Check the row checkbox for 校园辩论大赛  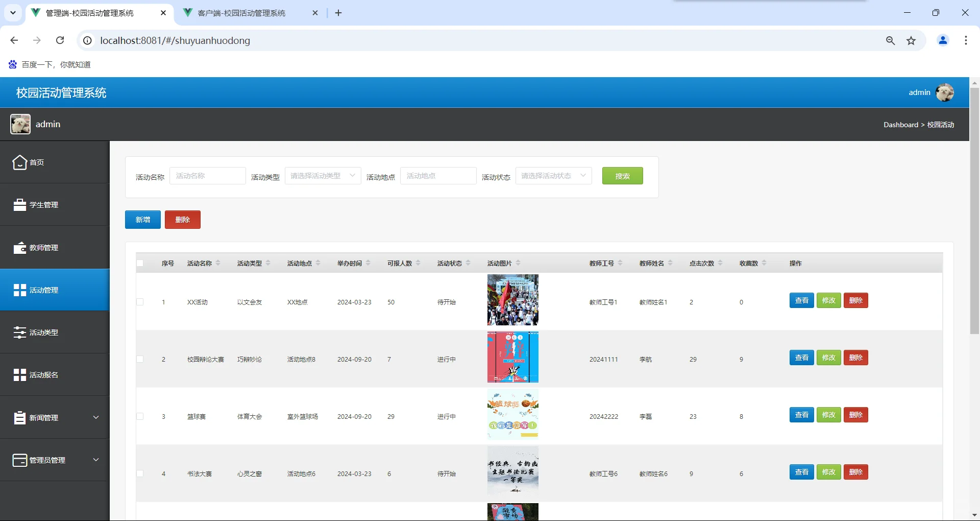point(140,359)
